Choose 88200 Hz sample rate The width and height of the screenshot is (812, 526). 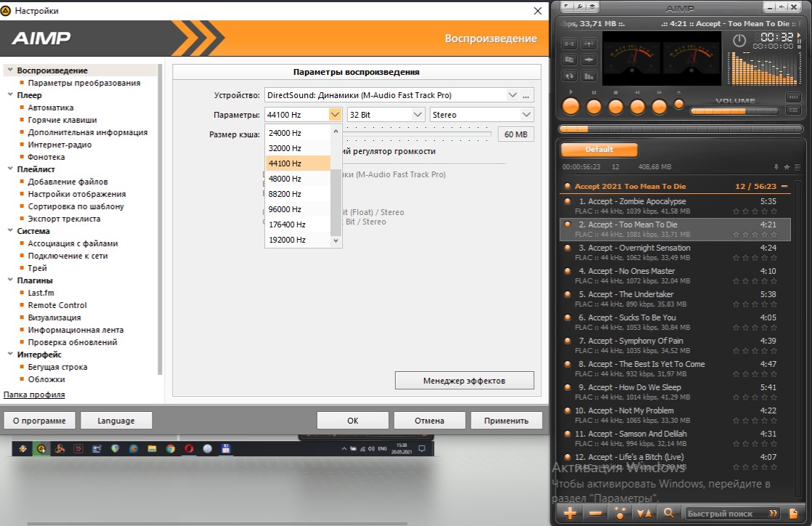point(298,194)
